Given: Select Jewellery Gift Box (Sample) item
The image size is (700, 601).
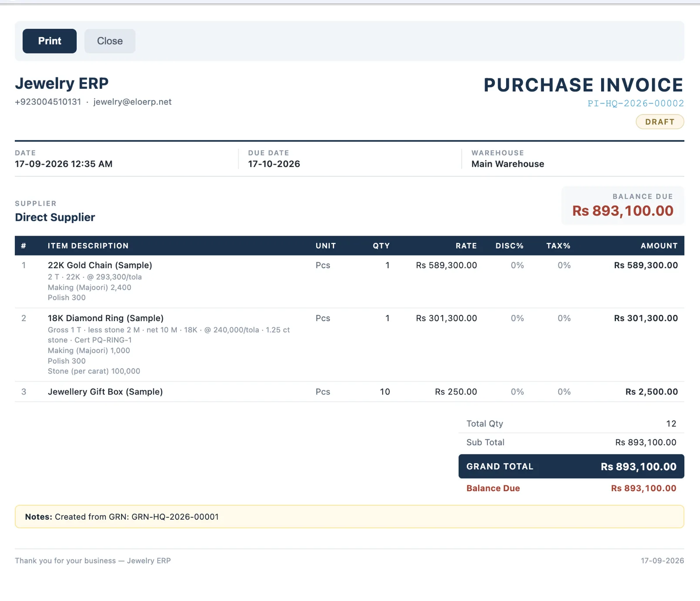Looking at the screenshot, I should (x=105, y=391).
